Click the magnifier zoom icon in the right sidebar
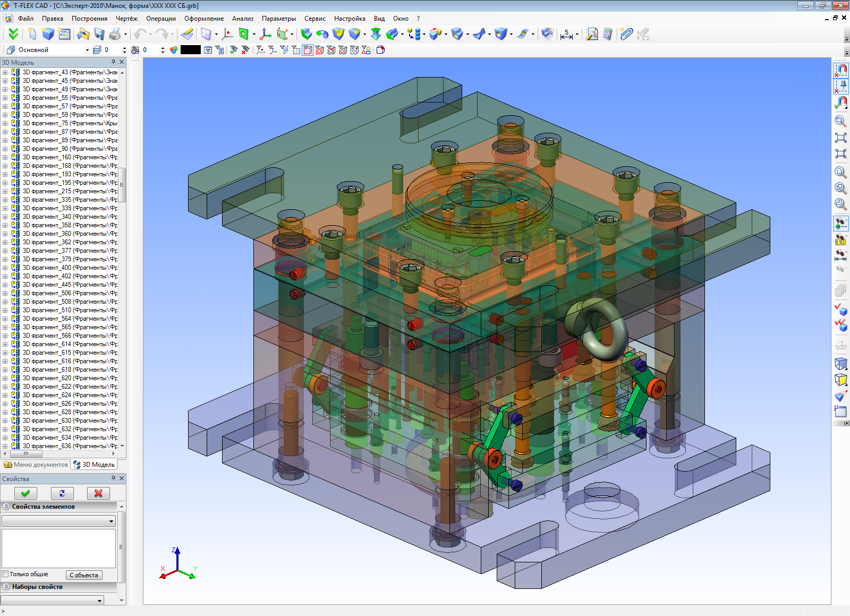This screenshot has width=850, height=616. point(840,122)
